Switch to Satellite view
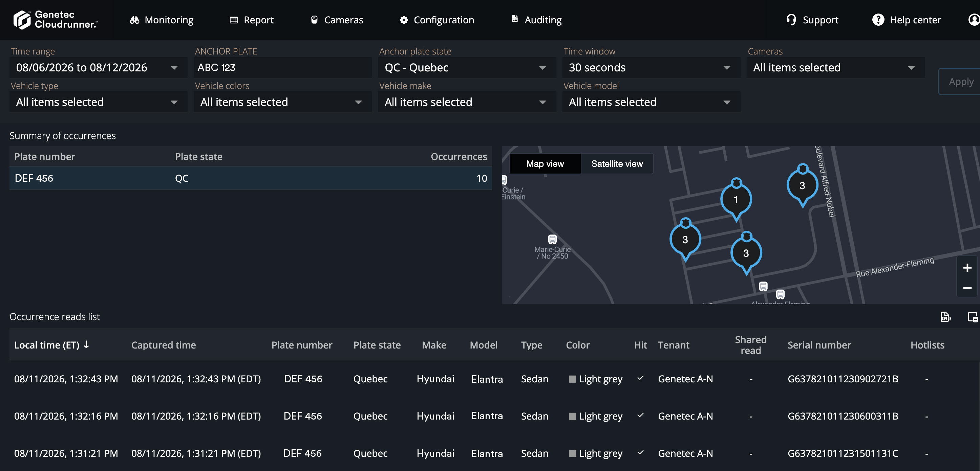 [x=617, y=164]
